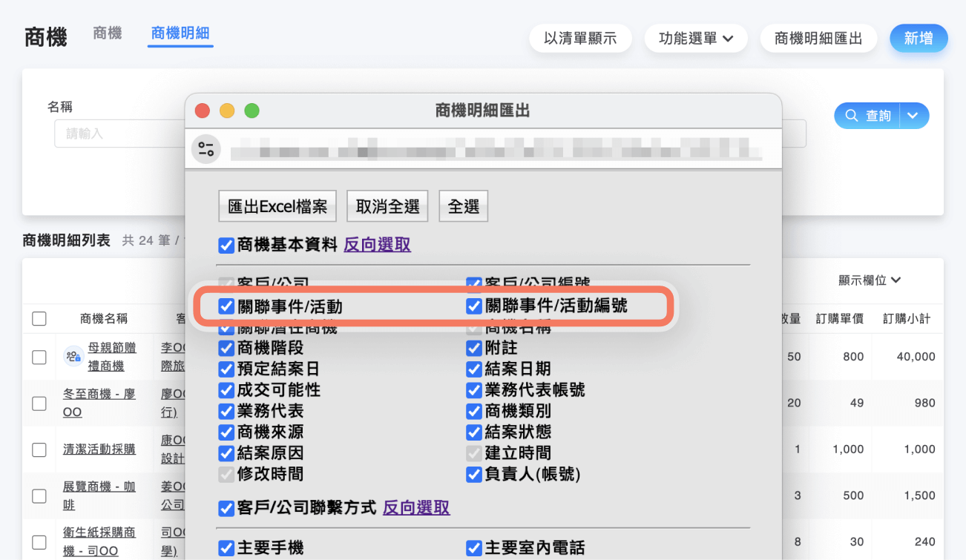Check the row checkbox for 冬至商機 - 廖OO

pyautogui.click(x=39, y=403)
